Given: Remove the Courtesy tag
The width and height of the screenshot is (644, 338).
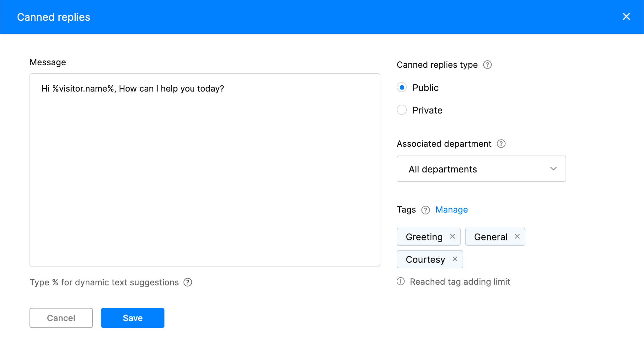Looking at the screenshot, I should pos(455,259).
